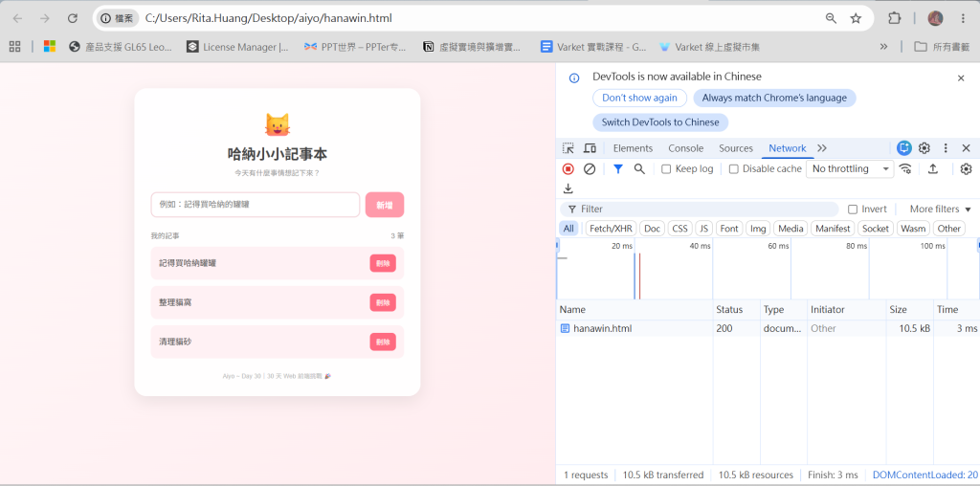This screenshot has width=980, height=486.
Task: Filter requests by Doc
Action: (x=652, y=229)
